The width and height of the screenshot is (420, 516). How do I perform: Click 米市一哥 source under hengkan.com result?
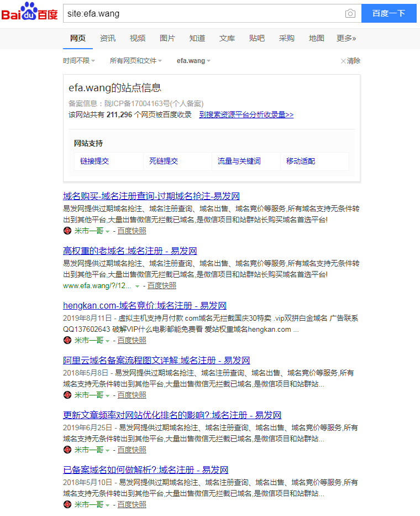tap(89, 340)
